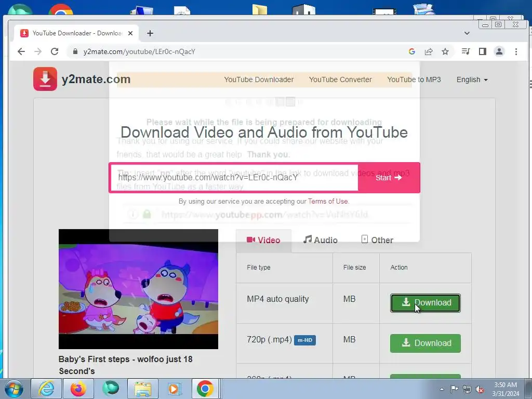Expand tab search chevron
Screen dimensions: 532x399
pos(467,33)
